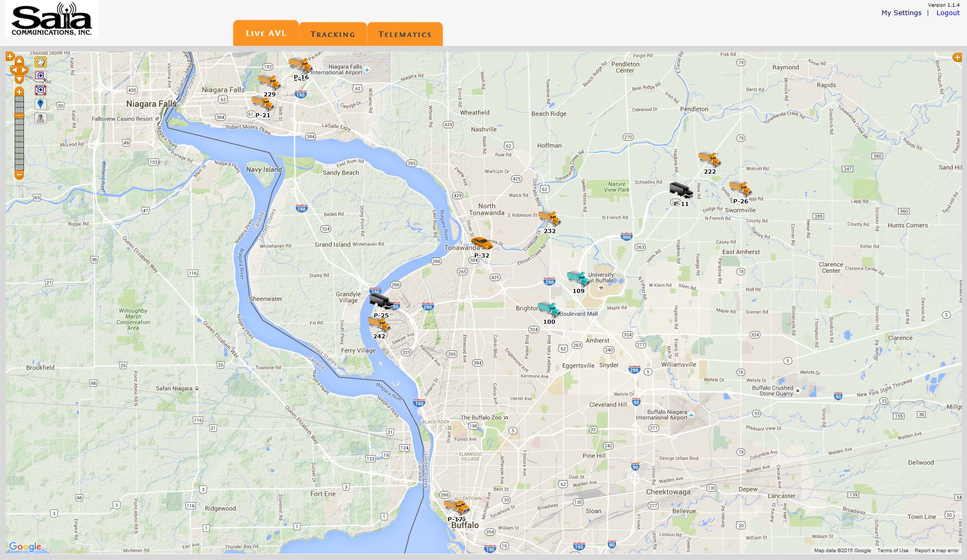The height and width of the screenshot is (560, 967).
Task: Choose the blue location marker tool
Action: tap(41, 104)
